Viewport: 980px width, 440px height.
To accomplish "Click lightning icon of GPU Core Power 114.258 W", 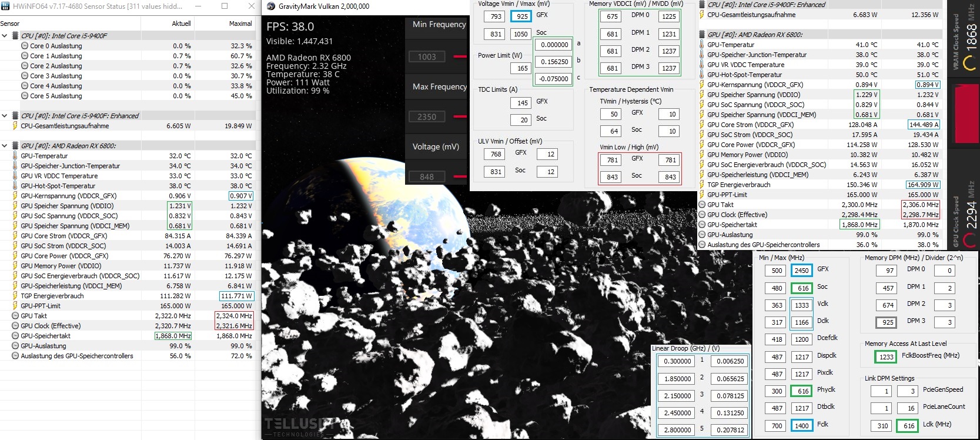I will [x=702, y=145].
